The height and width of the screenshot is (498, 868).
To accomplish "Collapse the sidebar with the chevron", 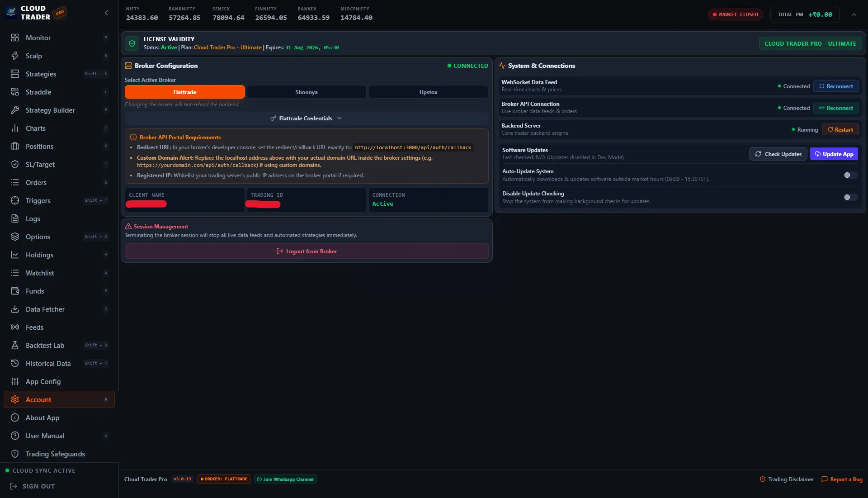I will point(106,13).
